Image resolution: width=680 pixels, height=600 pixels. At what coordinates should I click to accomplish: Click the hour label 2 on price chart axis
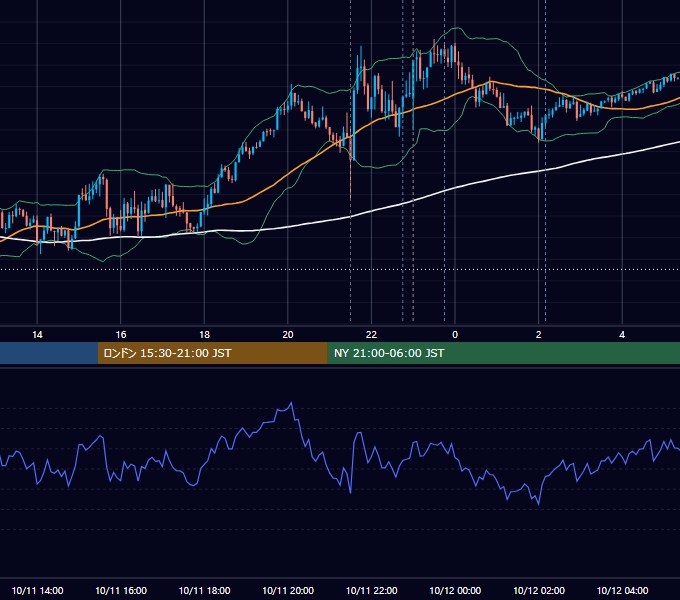539,335
